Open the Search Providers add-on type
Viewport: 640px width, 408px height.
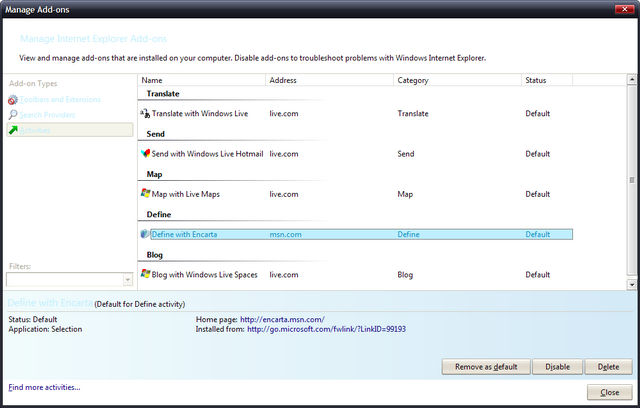47,115
